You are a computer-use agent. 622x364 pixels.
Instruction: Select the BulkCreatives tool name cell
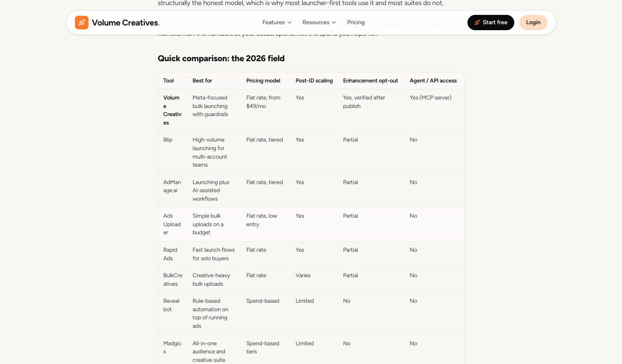pos(173,280)
